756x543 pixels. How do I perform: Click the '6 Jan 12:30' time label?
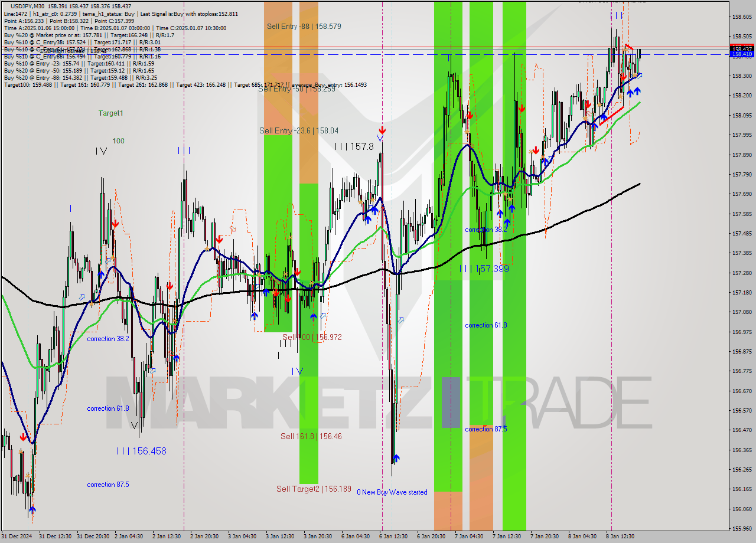393,537
